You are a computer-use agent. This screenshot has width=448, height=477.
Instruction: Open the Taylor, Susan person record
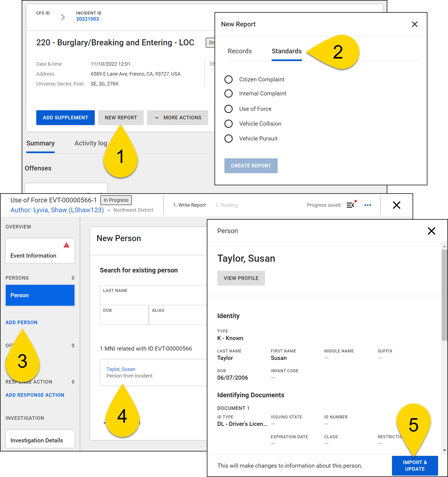tap(121, 369)
